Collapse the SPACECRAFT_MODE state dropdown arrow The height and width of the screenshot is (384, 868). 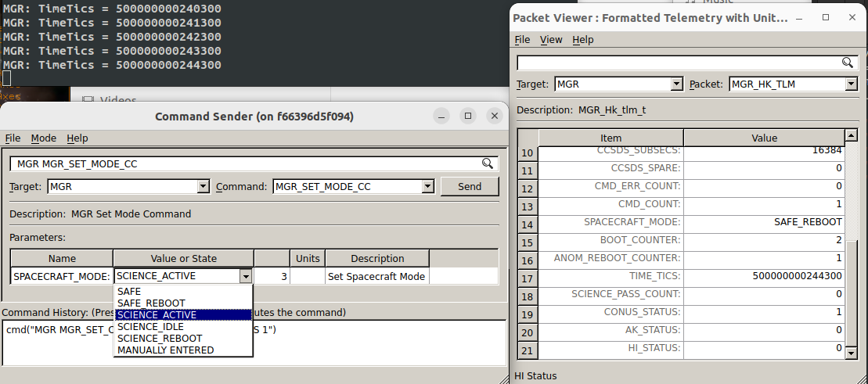[246, 276]
